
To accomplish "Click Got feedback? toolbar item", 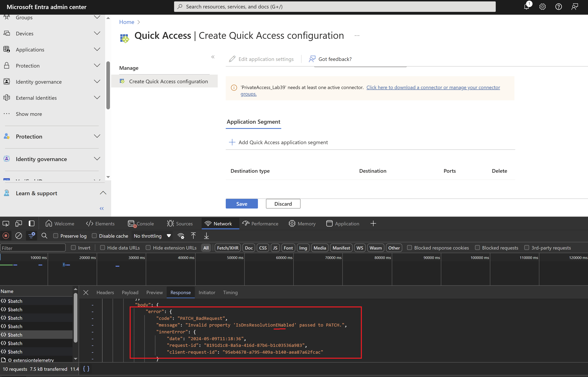I will pyautogui.click(x=330, y=59).
